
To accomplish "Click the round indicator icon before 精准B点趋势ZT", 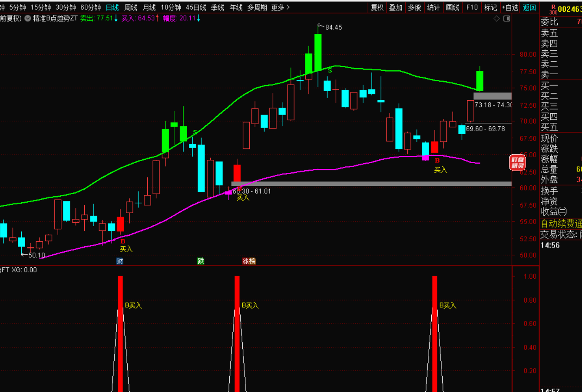I will pyautogui.click(x=28, y=19).
